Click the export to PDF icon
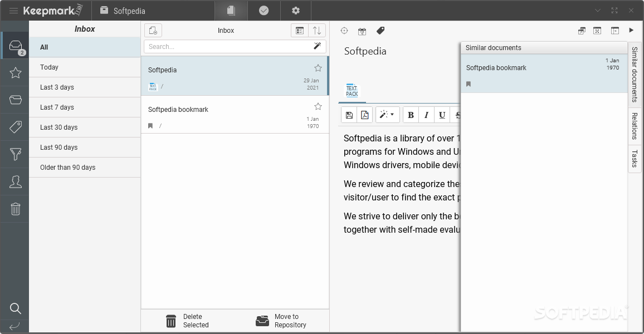This screenshot has width=644, height=334. tap(365, 115)
